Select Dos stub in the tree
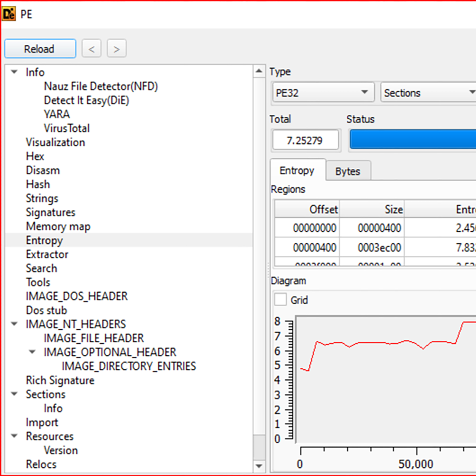Viewport: 476px width, 476px height. 46,310
